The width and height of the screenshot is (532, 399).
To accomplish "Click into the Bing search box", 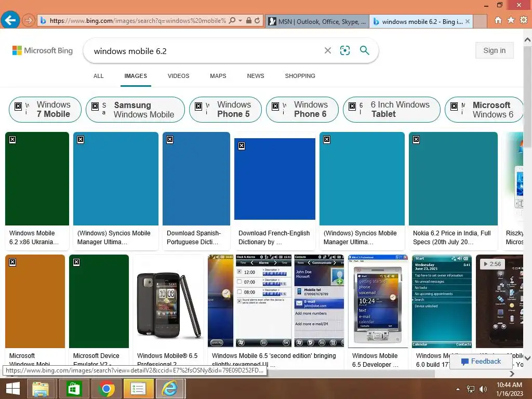I will coord(204,51).
